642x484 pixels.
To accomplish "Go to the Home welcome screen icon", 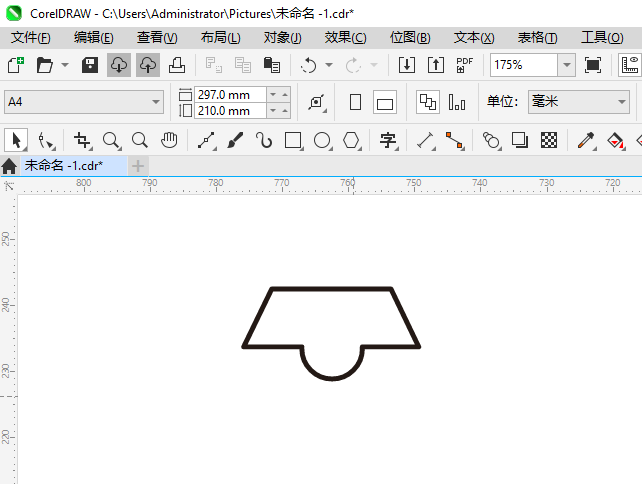I will tap(9, 166).
